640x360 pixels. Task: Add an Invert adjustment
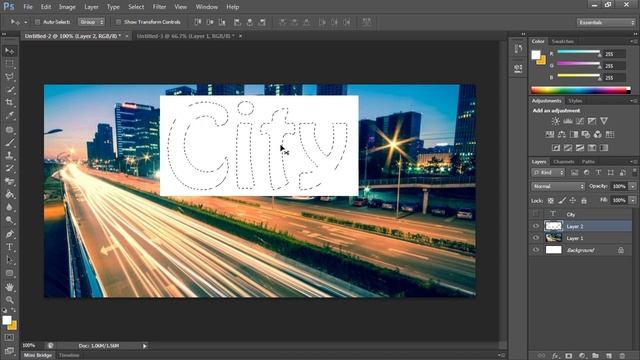pos(556,148)
